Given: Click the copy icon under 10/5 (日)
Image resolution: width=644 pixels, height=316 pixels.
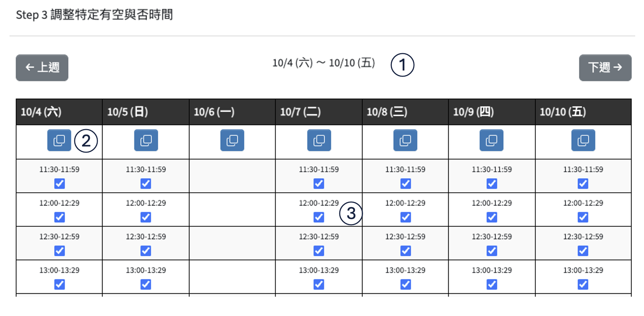Looking at the screenshot, I should (146, 140).
